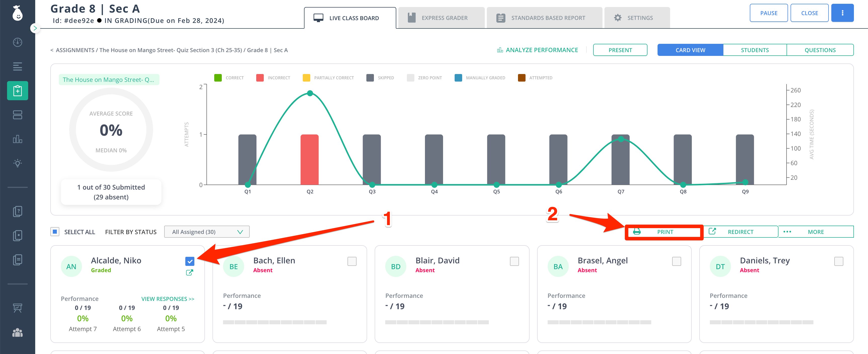Click the Analyze Performance chart icon

(x=500, y=50)
